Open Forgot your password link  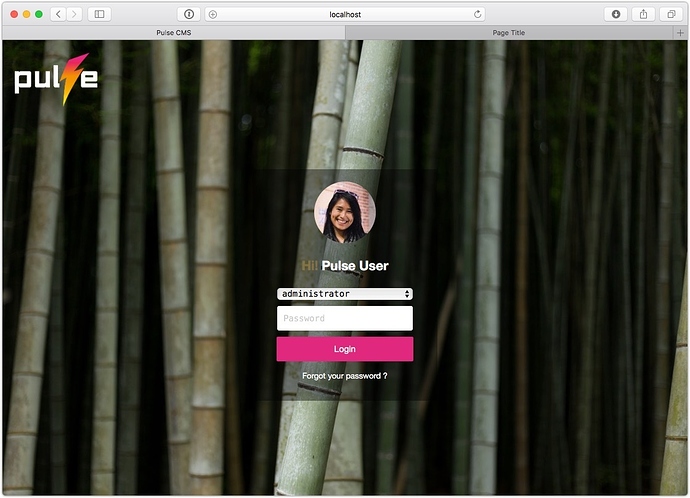345,376
